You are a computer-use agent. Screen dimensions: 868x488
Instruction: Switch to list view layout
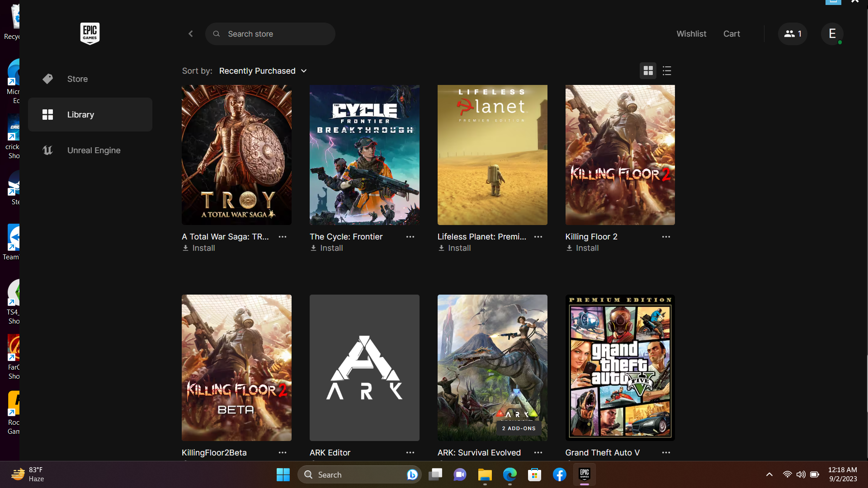coord(667,70)
